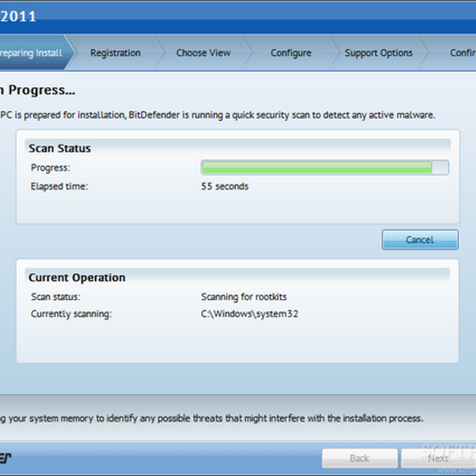Viewport: 476px width, 476px height.
Task: Cancel the quick security scan
Action: [x=420, y=240]
